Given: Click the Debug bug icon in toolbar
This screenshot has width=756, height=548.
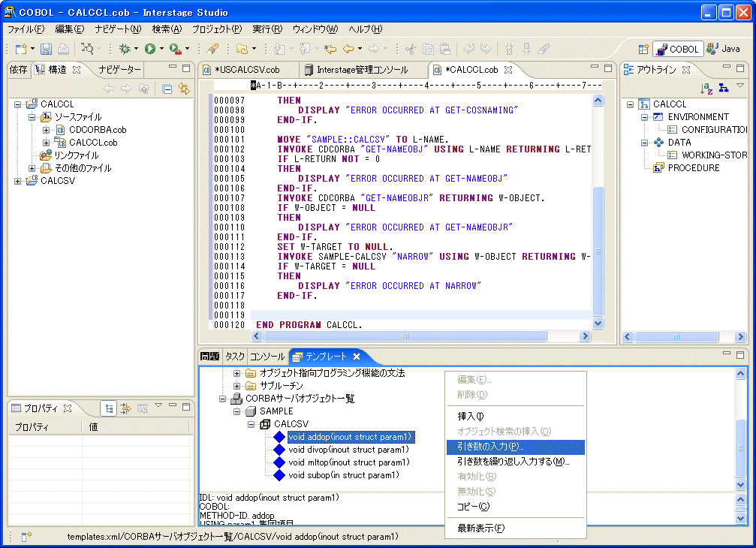Looking at the screenshot, I should [125, 49].
